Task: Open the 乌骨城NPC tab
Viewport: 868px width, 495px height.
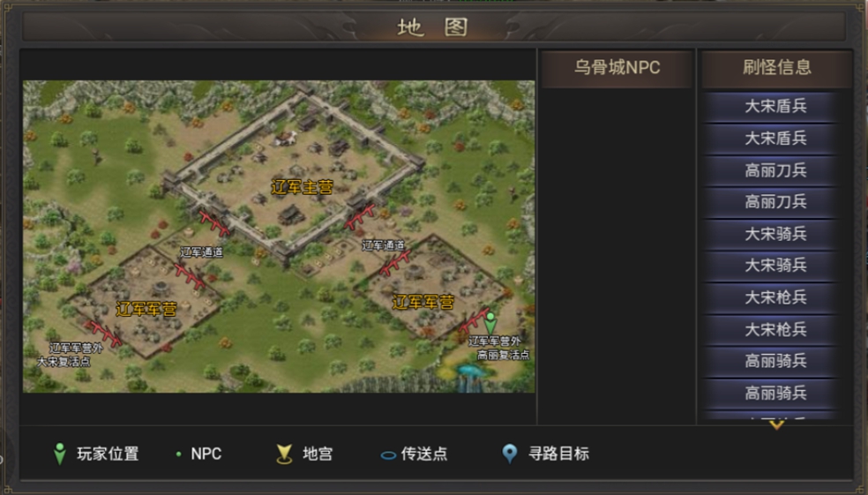Action: point(617,68)
